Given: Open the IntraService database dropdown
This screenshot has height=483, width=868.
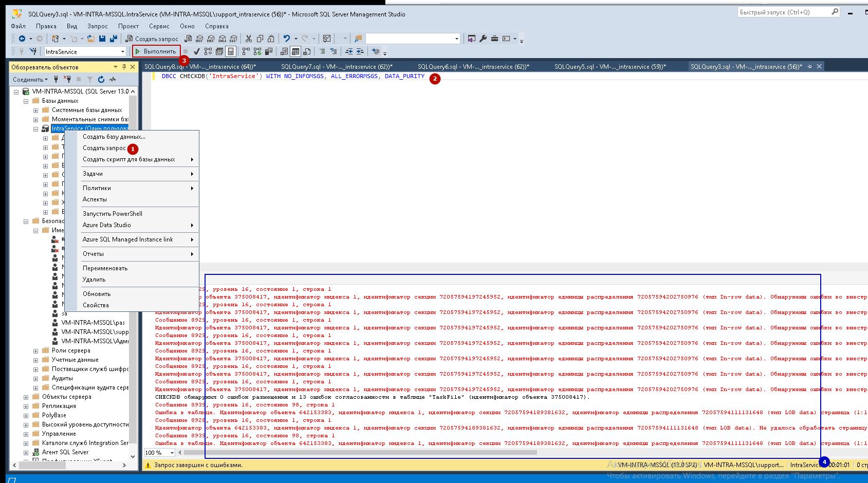Looking at the screenshot, I should click(123, 51).
